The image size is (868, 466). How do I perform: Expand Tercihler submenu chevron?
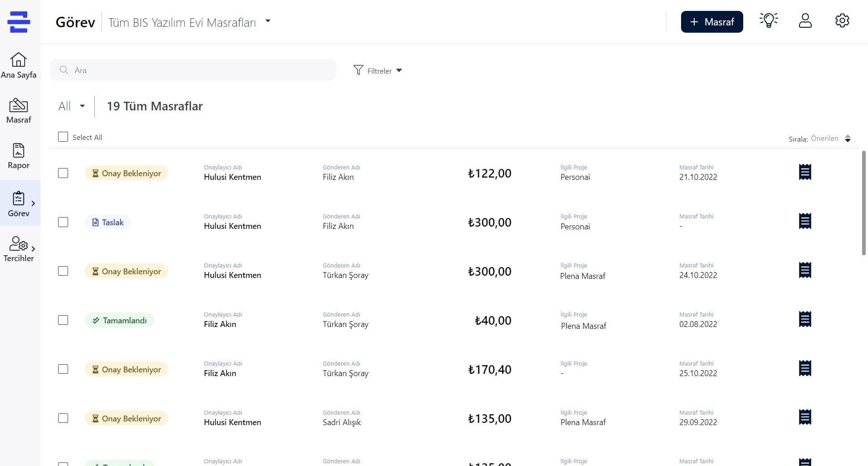click(33, 249)
